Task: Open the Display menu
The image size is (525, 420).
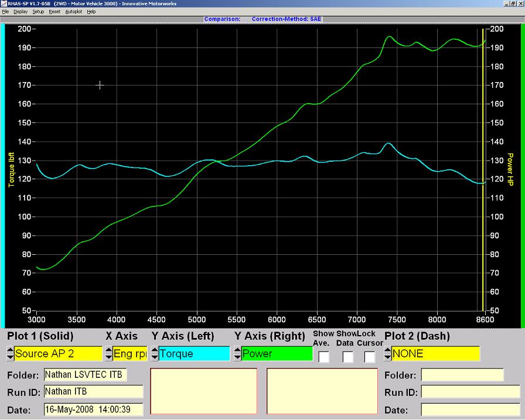Action: point(21,12)
